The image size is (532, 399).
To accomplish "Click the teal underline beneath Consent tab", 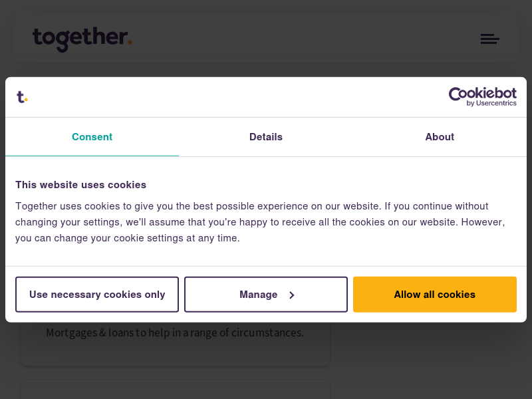I will 92,156.
